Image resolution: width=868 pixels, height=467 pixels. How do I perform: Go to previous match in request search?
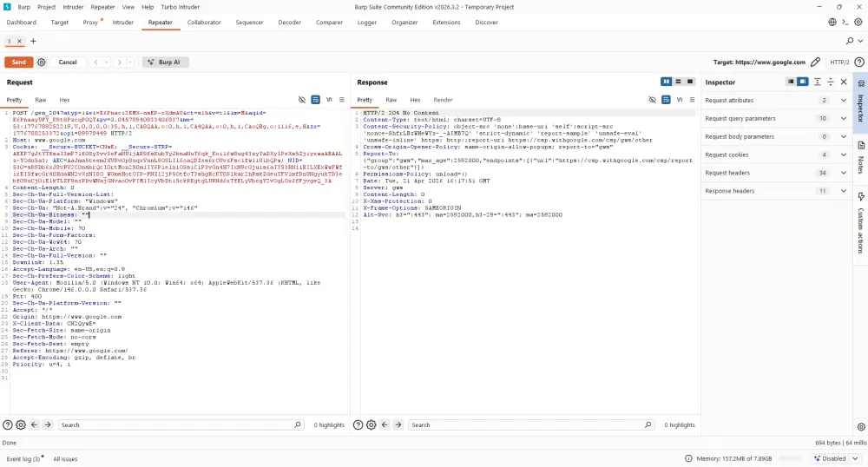coord(35,425)
